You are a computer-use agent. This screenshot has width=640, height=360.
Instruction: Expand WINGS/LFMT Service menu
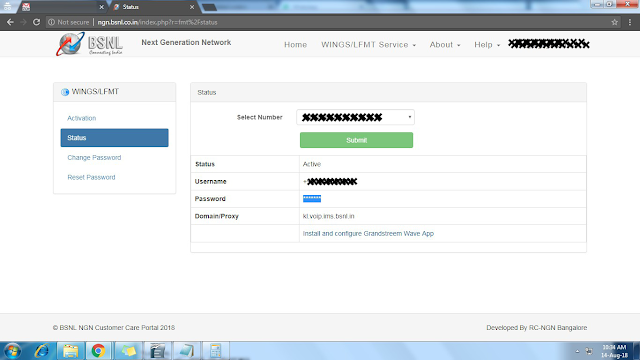368,44
